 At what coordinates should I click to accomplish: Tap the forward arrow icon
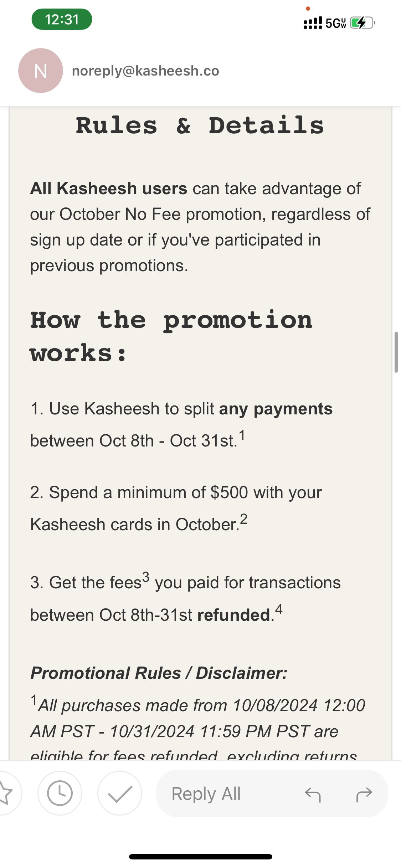[x=364, y=794]
